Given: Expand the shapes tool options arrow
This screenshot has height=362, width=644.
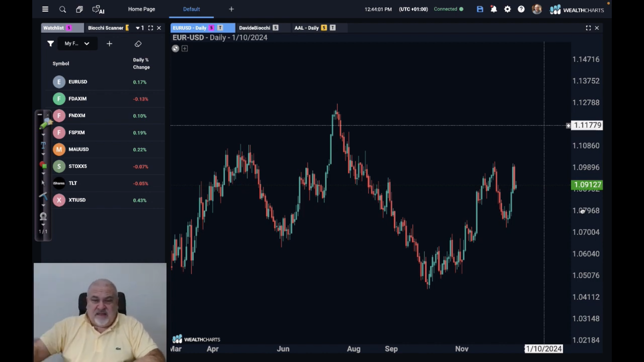Looking at the screenshot, I should 43,174.
